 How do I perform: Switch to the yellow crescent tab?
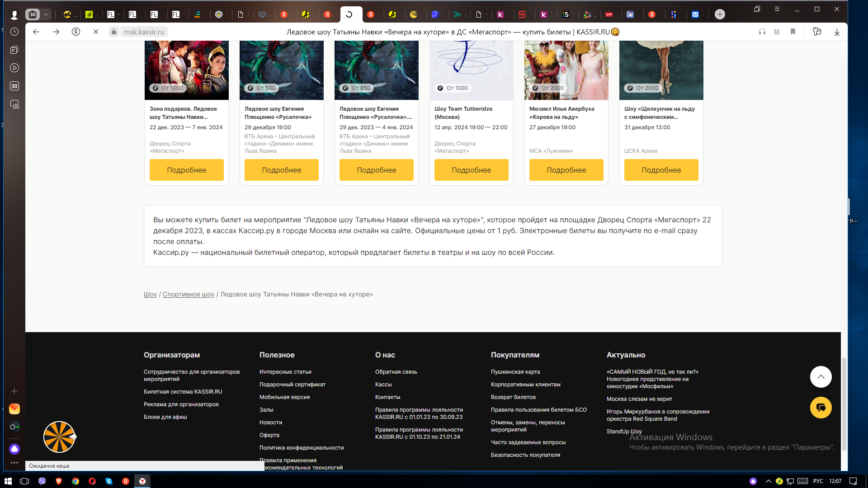click(x=414, y=14)
